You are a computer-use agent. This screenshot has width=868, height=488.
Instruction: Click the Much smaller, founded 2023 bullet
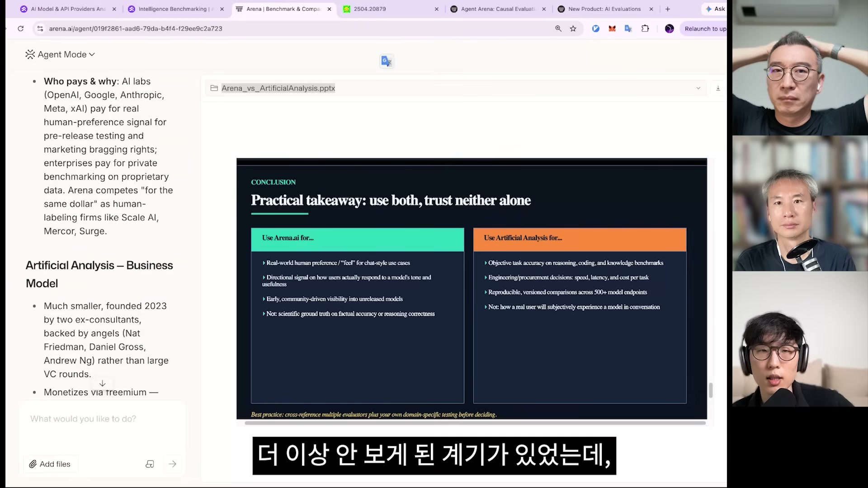pyautogui.click(x=106, y=340)
